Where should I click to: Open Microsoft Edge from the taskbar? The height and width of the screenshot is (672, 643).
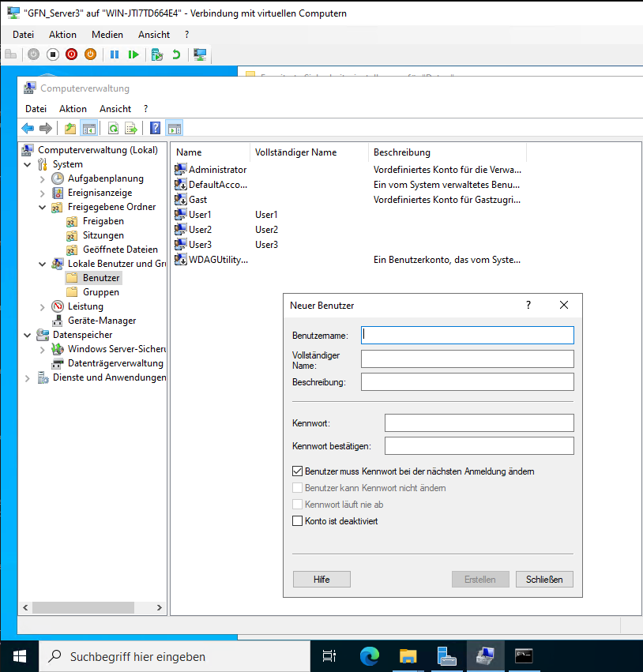369,655
